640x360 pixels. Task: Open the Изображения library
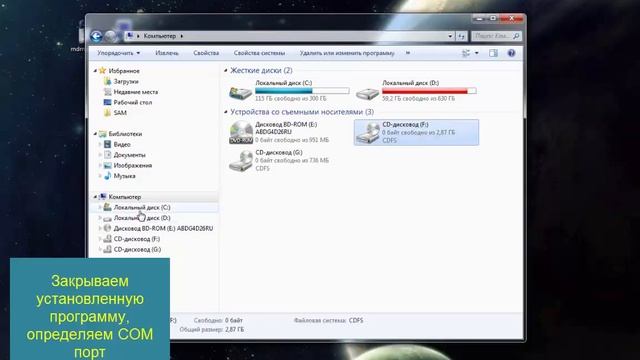pyautogui.click(x=133, y=165)
